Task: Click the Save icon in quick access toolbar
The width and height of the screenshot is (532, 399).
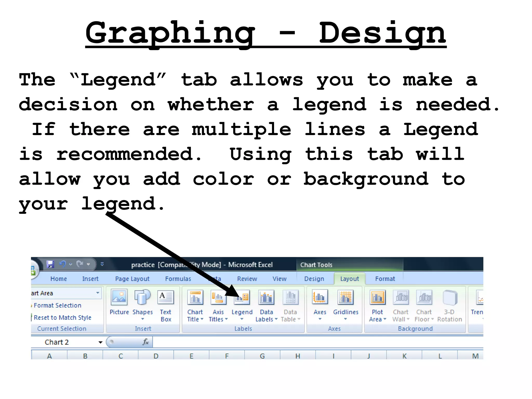Action: [50, 264]
